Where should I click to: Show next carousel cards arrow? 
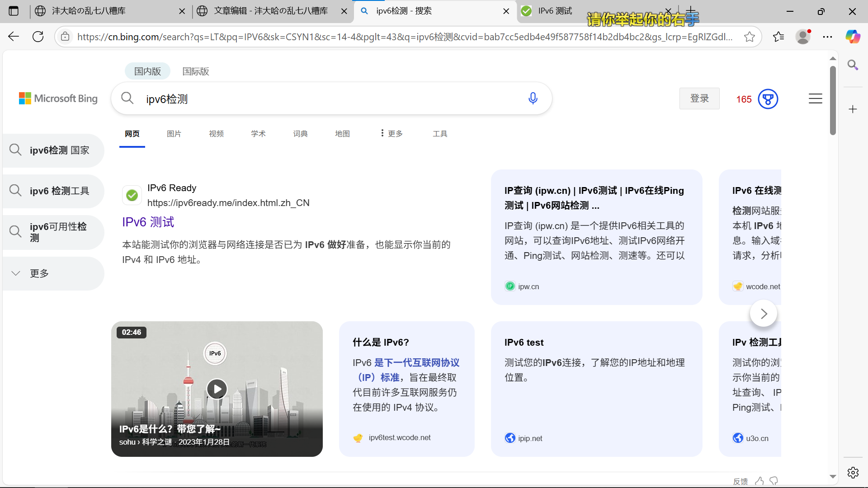point(764,314)
